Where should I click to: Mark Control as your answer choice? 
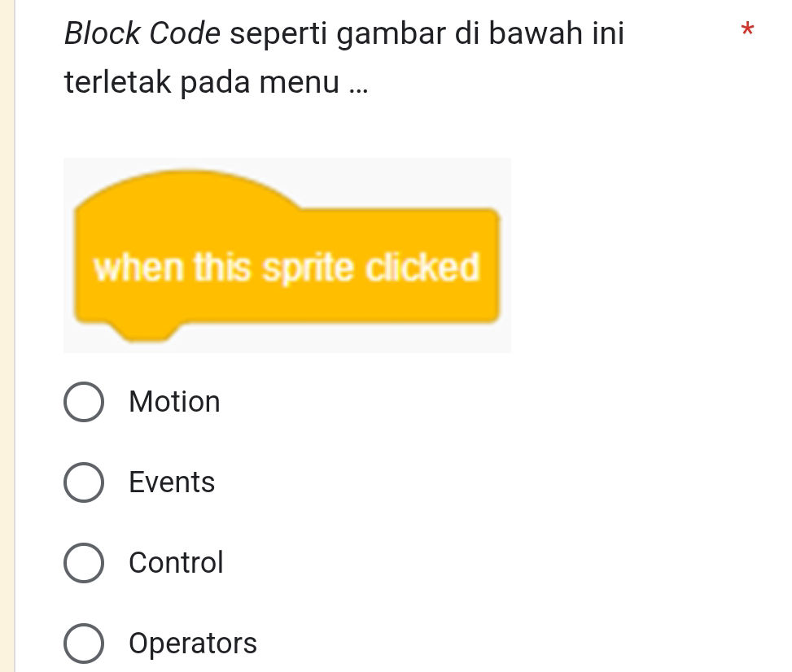(x=84, y=562)
